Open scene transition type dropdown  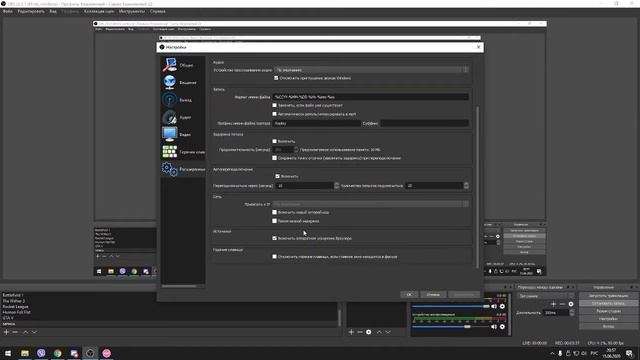point(546,296)
